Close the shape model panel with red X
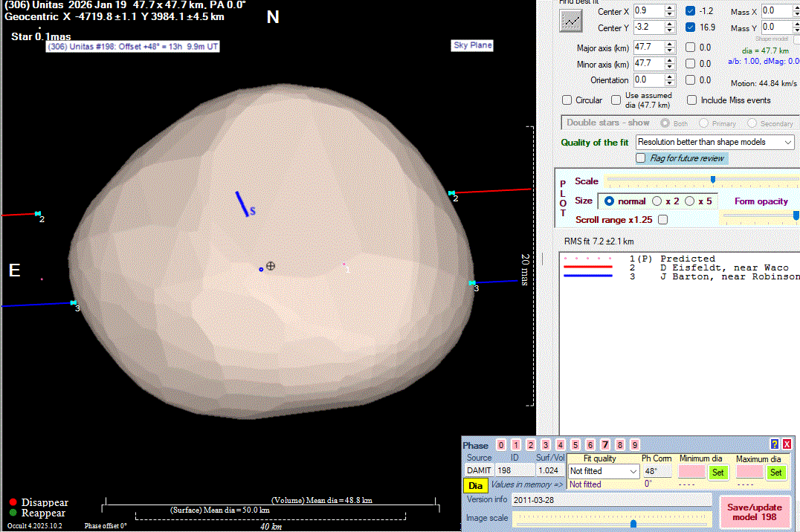The height and width of the screenshot is (532, 800). point(787,444)
